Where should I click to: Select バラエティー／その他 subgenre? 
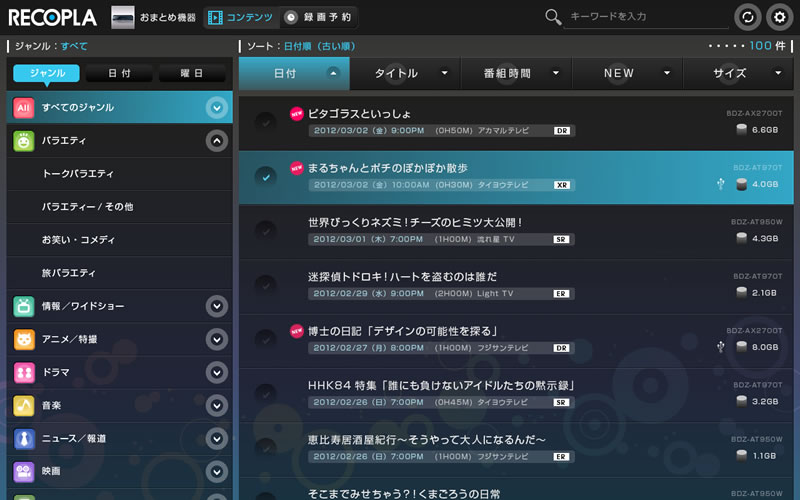[120, 207]
